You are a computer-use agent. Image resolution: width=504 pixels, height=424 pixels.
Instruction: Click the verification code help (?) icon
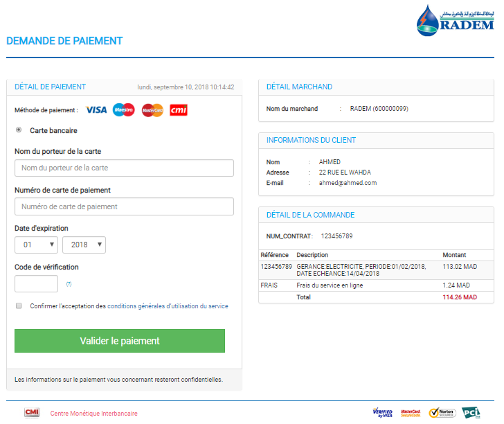(69, 284)
